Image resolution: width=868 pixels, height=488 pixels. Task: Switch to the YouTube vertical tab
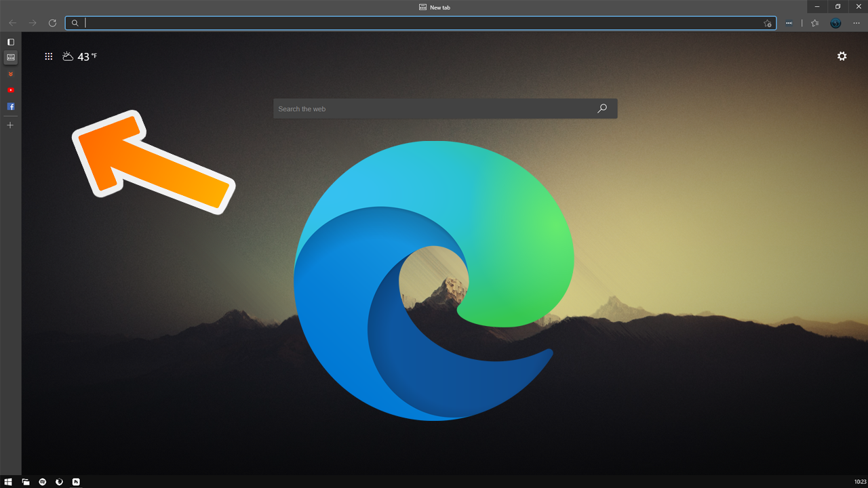coord(11,90)
